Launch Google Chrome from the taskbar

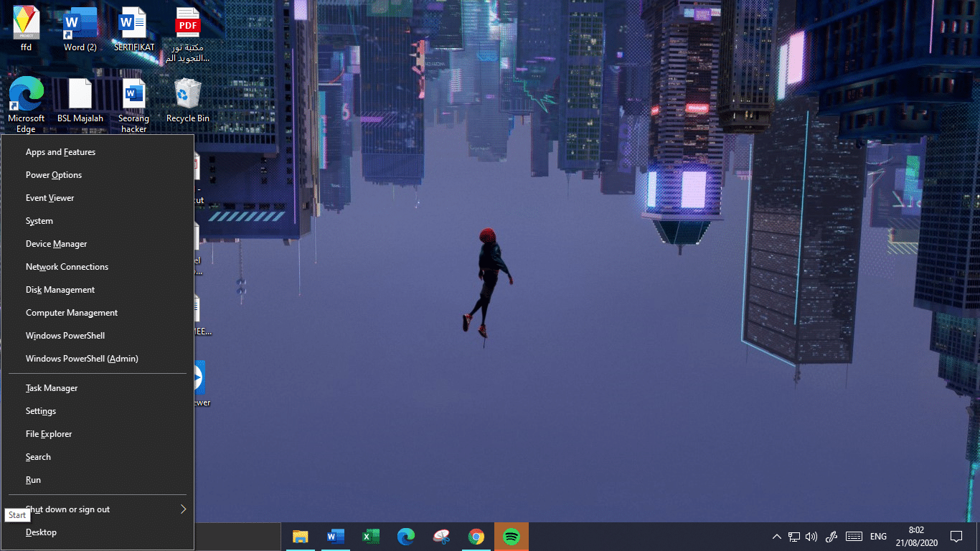coord(476,536)
